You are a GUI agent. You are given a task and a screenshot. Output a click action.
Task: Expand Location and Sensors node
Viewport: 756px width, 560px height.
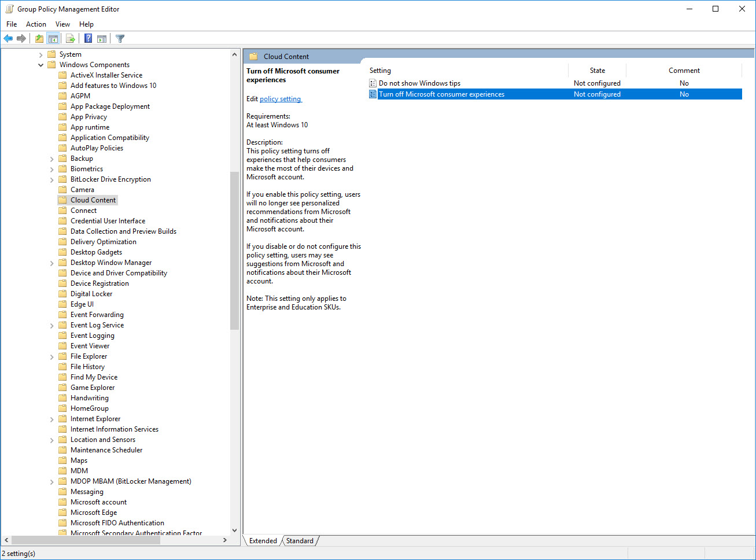click(x=52, y=440)
